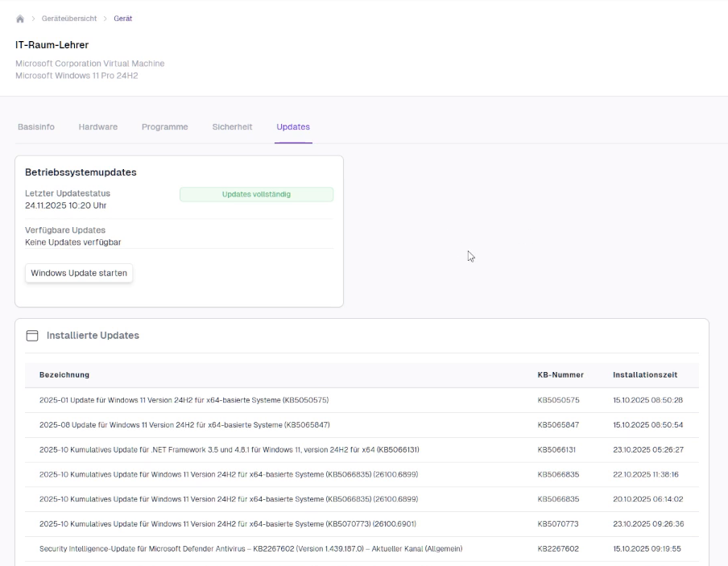This screenshot has width=728, height=566.
Task: Click the home icon in breadcrumb
Action: (x=20, y=19)
